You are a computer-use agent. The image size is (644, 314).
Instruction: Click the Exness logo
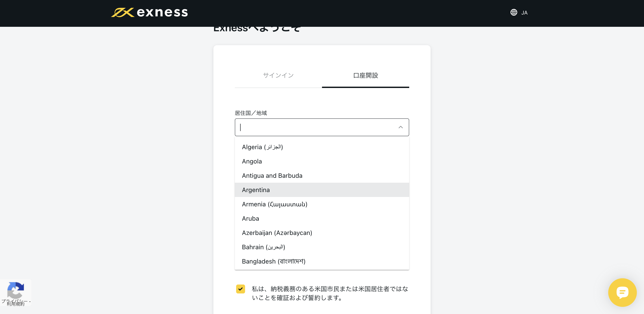149,13
